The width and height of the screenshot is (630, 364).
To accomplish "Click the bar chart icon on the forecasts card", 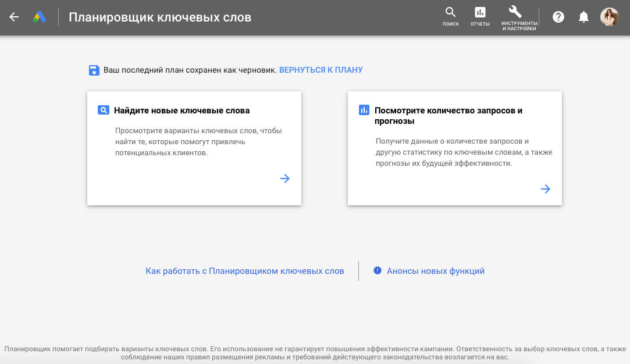I will 364,110.
